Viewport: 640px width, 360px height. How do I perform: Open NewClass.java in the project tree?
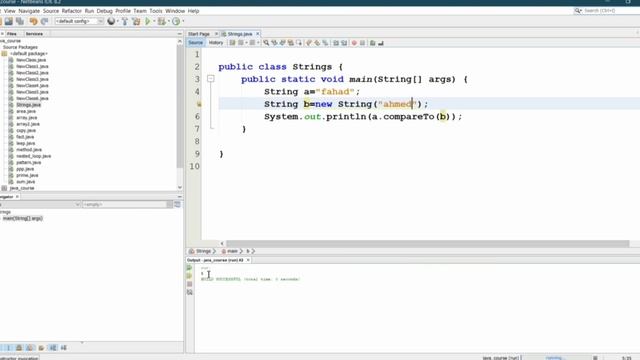31,60
